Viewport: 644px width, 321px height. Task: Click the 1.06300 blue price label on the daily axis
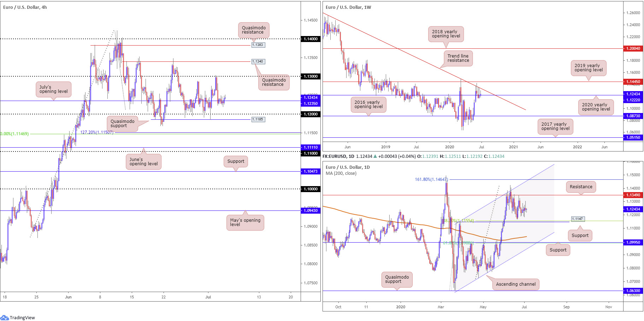[x=633, y=291]
